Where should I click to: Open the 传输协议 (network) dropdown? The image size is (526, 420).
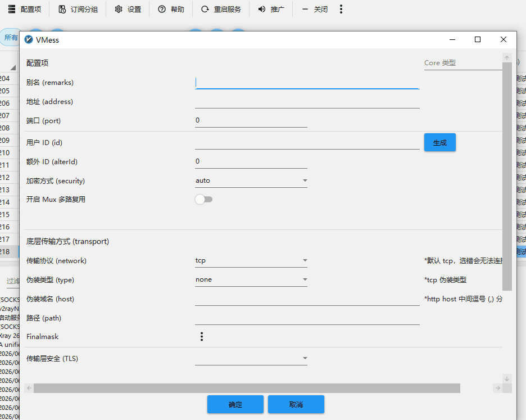[251, 260]
